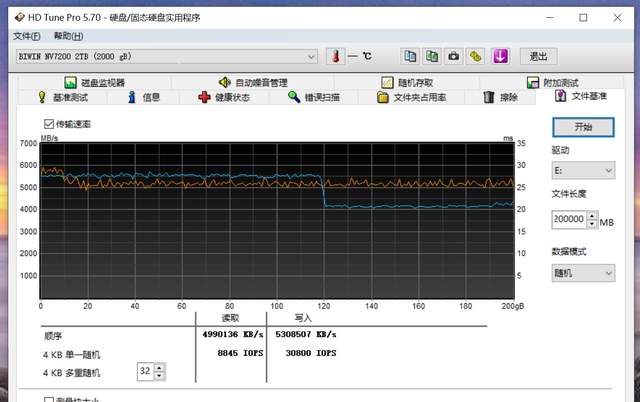The width and height of the screenshot is (640, 402).
Task: Open the 基准测试 tab
Action: [x=62, y=98]
